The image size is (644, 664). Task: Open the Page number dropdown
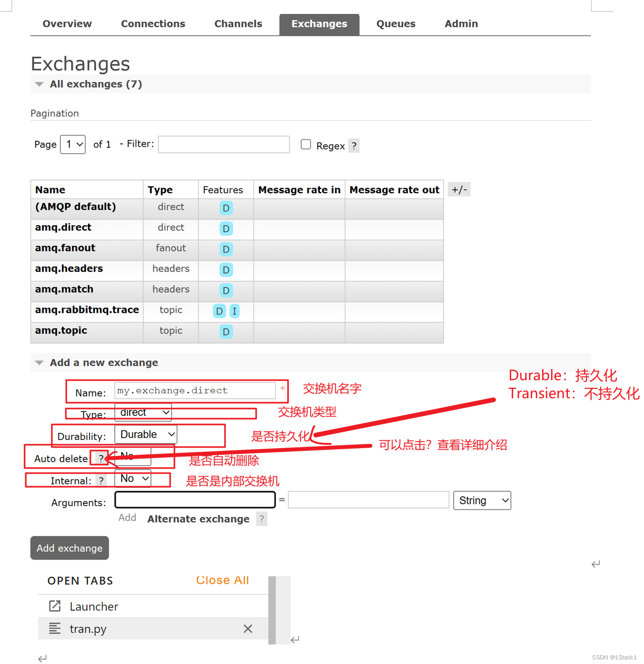pos(73,144)
